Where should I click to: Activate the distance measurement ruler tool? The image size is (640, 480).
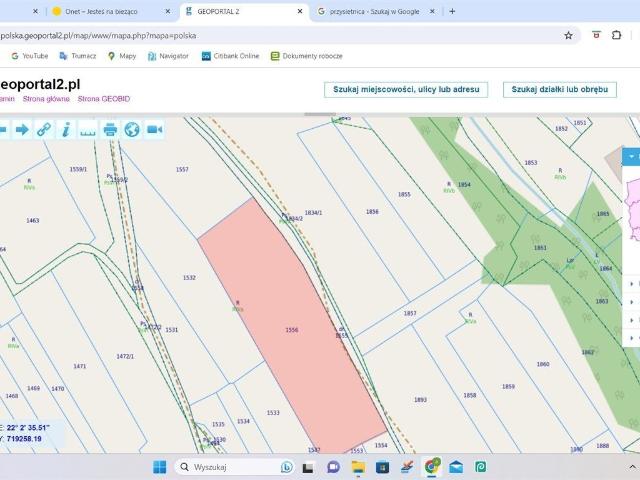click(88, 129)
